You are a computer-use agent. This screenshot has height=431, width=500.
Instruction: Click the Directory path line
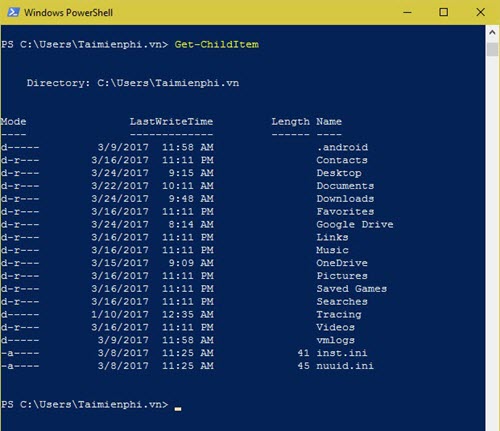pos(133,83)
